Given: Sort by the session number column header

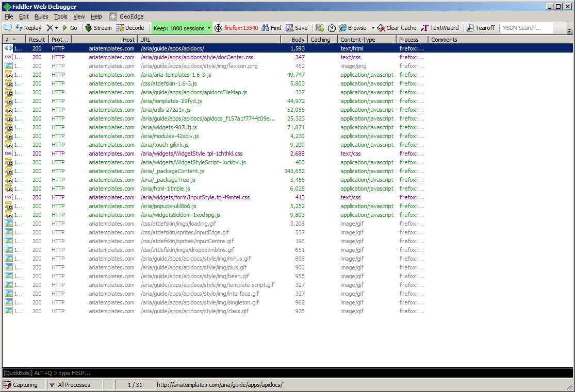Looking at the screenshot, I should click(x=13, y=40).
